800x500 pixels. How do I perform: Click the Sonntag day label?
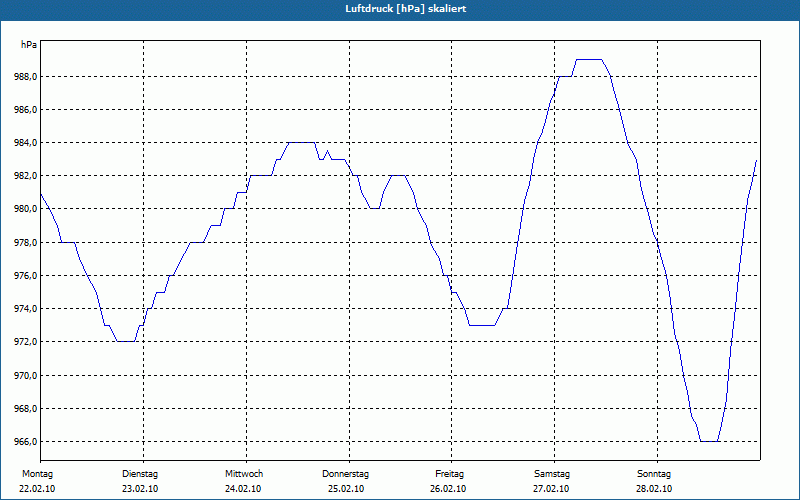(x=654, y=474)
